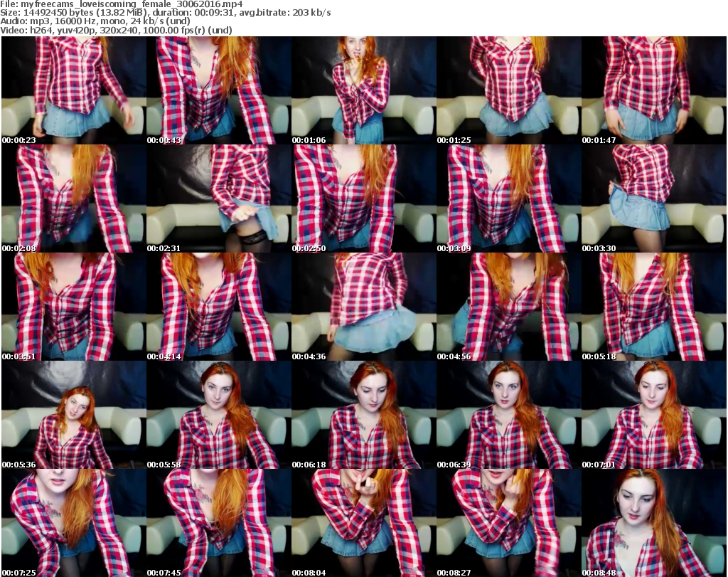Pick the 00:03:30 thumbnail
Viewport: 728px width, 577px height.
click(x=653, y=198)
